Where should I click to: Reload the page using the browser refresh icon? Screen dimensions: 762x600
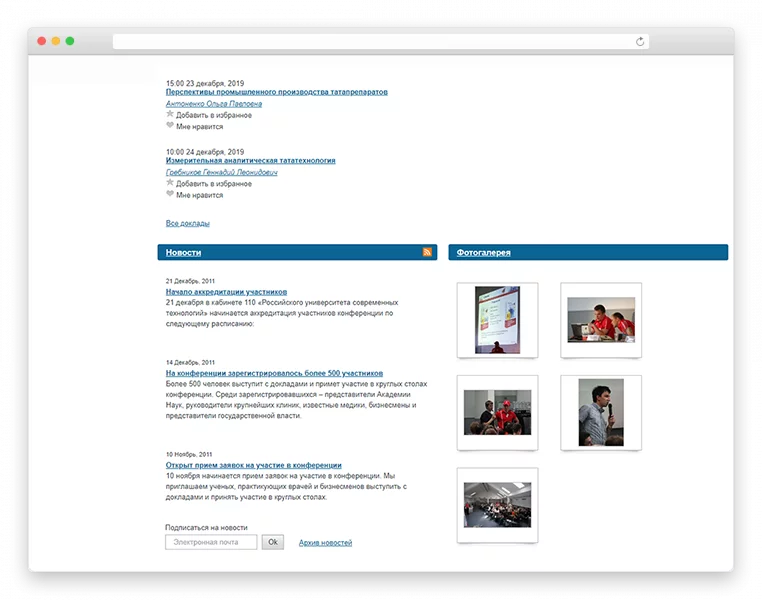click(x=640, y=41)
